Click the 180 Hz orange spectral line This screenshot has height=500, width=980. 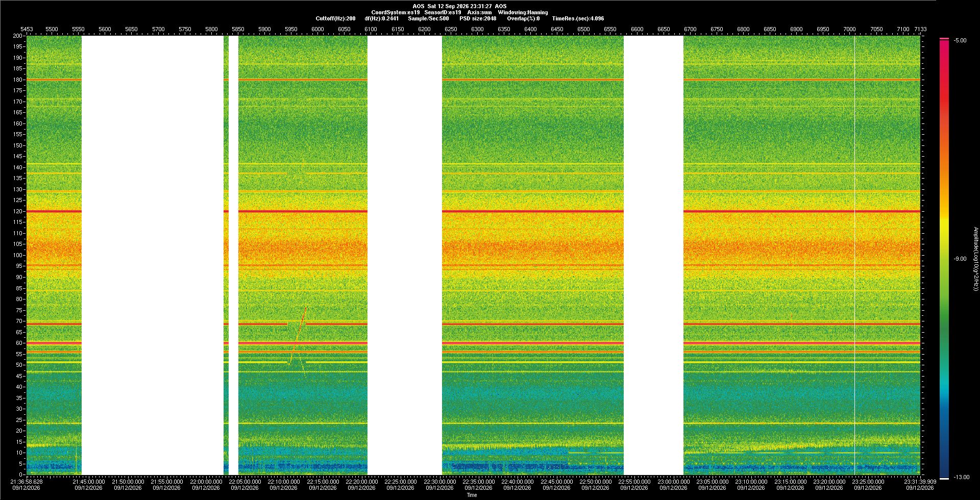tap(473, 80)
